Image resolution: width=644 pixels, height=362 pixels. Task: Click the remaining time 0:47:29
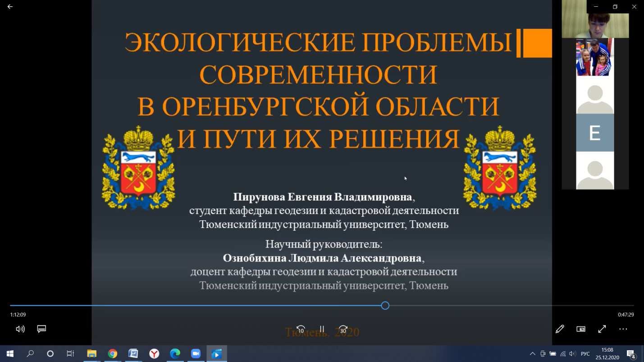(x=626, y=315)
